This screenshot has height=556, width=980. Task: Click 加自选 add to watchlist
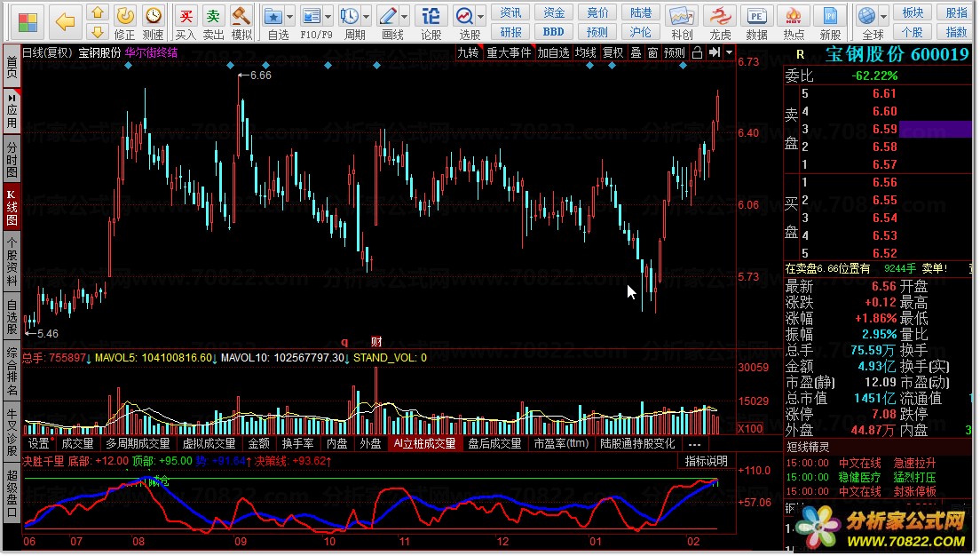[553, 53]
